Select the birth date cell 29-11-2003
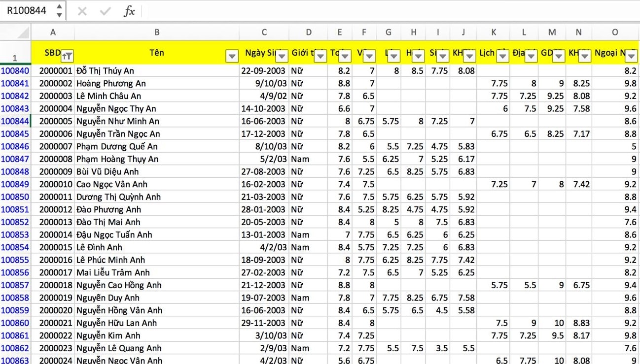640x364 pixels. [x=264, y=323]
